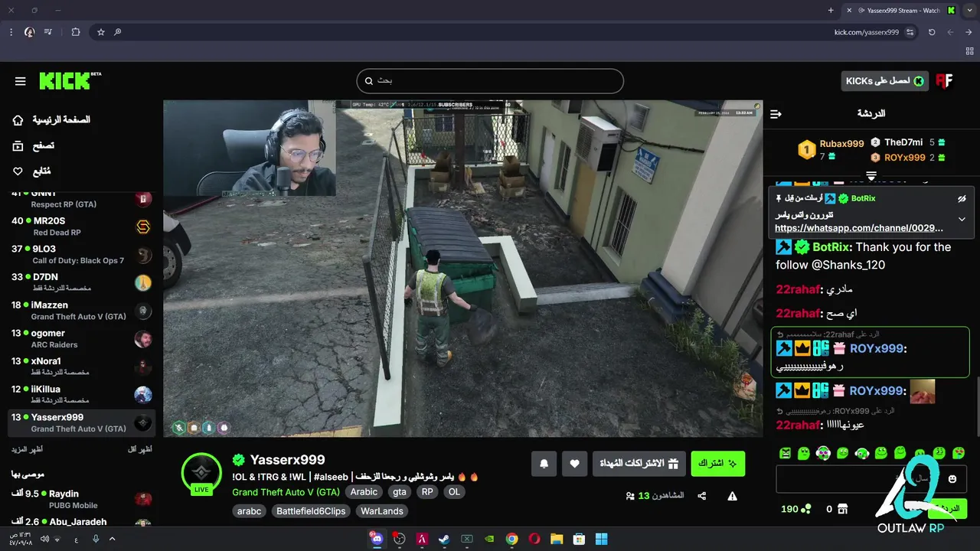Open Rubax999 in the leaderboard
Screen dimensions: 980x551
[841, 144]
